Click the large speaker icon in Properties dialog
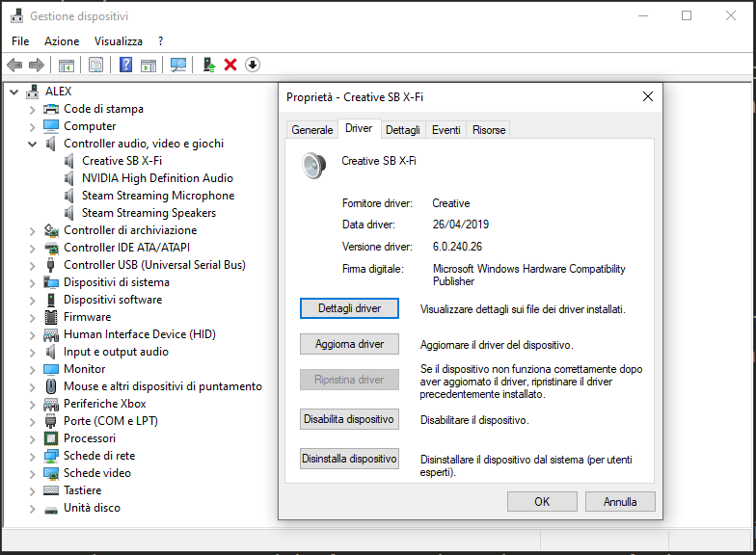The height and width of the screenshot is (555, 756). pyautogui.click(x=314, y=165)
